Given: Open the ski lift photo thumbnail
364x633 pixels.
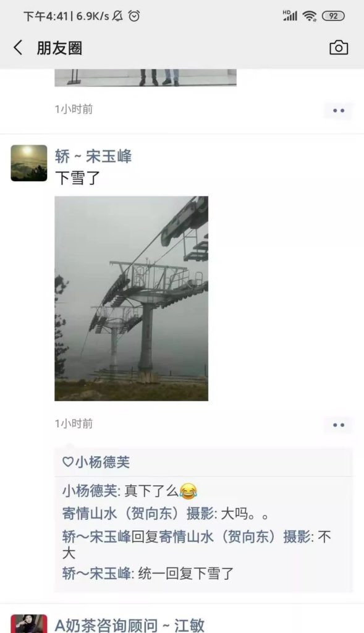Looking at the screenshot, I should [x=132, y=299].
